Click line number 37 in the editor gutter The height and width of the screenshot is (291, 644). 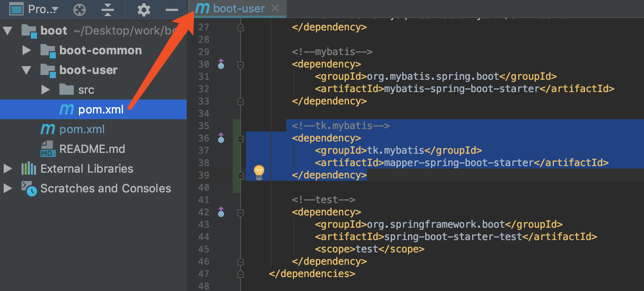pyautogui.click(x=204, y=150)
